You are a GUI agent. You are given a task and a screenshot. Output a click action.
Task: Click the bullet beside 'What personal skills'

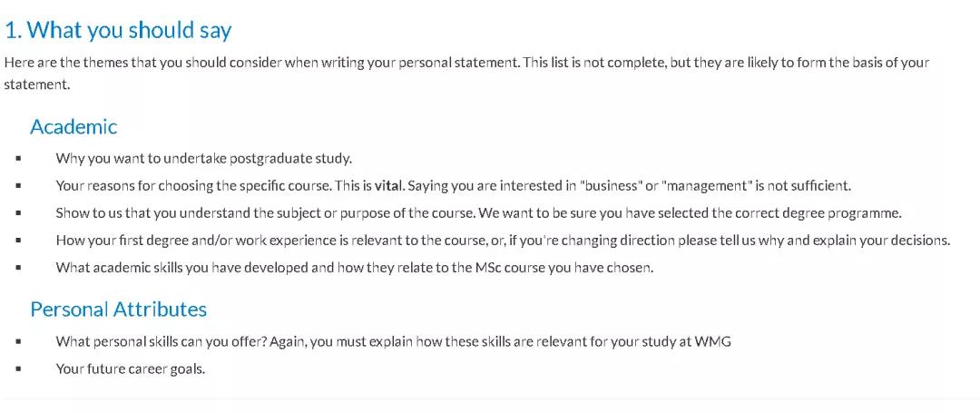(19, 342)
